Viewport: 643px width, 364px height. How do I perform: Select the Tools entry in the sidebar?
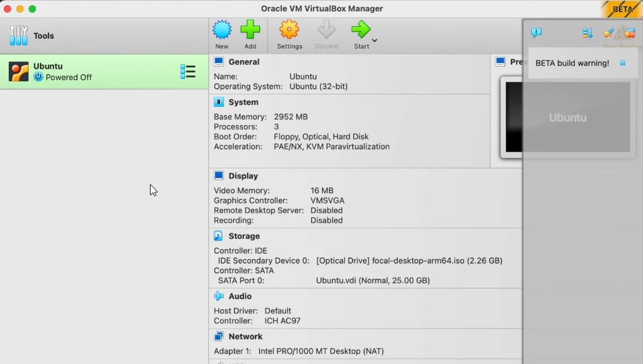pos(104,36)
